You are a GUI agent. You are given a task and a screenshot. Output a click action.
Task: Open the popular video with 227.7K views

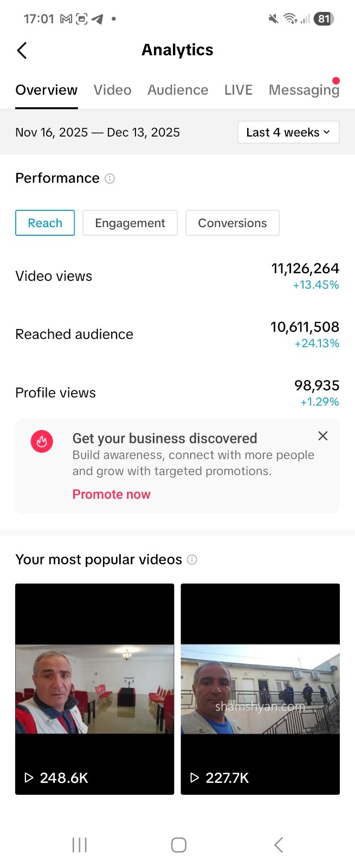pyautogui.click(x=260, y=689)
